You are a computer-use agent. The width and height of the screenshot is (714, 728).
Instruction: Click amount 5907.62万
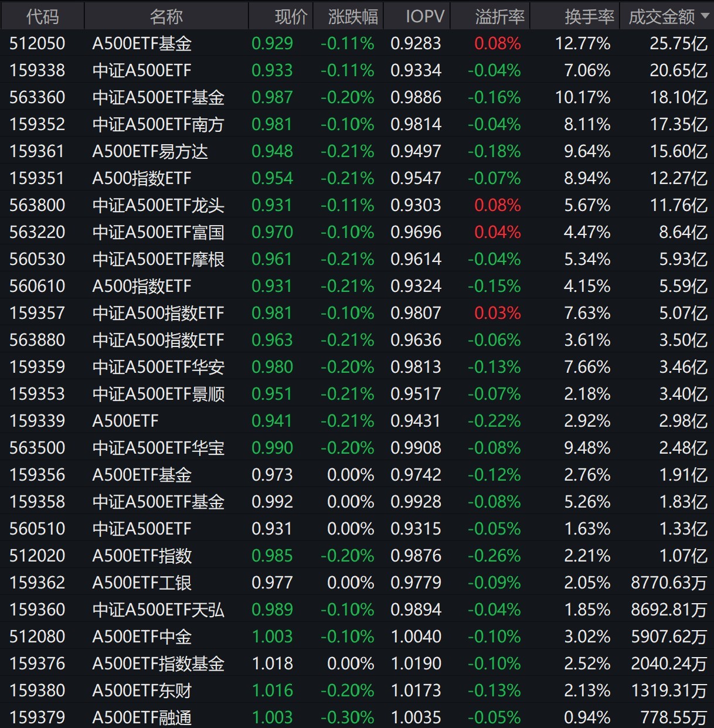pyautogui.click(x=669, y=637)
